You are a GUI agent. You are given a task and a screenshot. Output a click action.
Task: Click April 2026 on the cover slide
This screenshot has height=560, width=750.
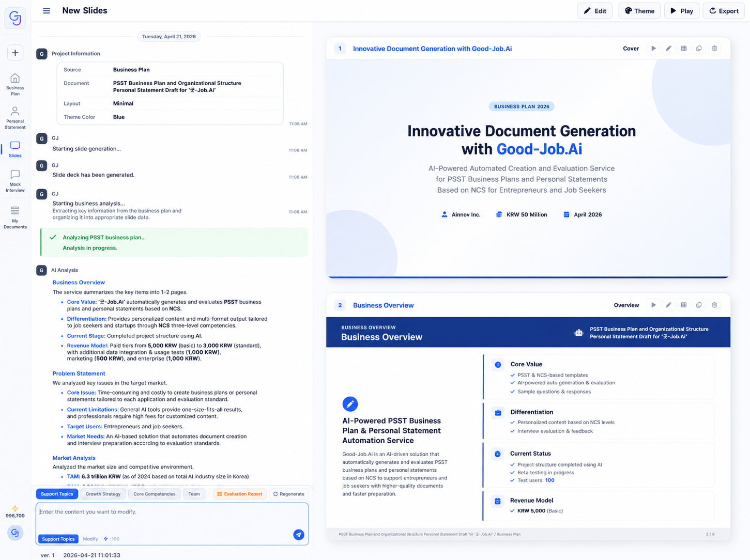pyautogui.click(x=583, y=214)
